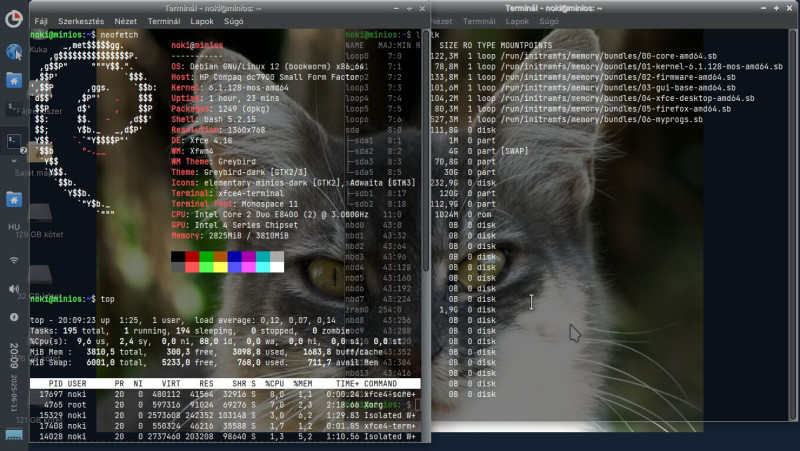Open Nézet menu in right terminal window

[442, 21]
